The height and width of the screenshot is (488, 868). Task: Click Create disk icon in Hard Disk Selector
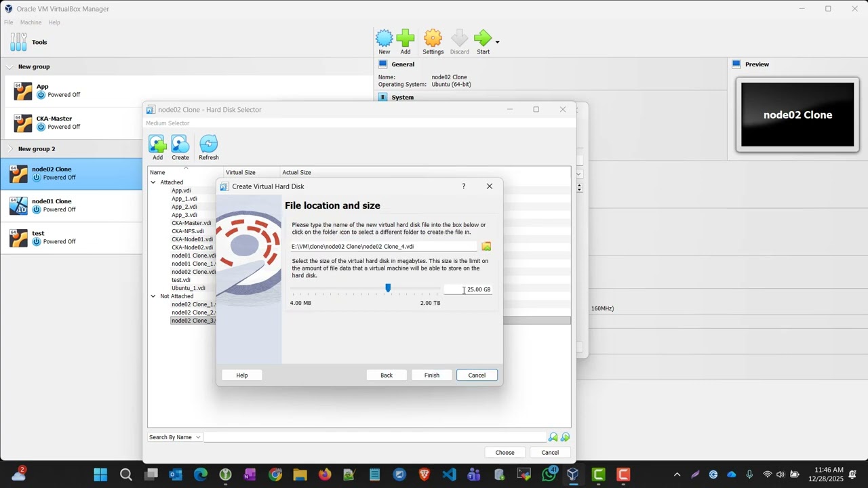[x=180, y=144]
